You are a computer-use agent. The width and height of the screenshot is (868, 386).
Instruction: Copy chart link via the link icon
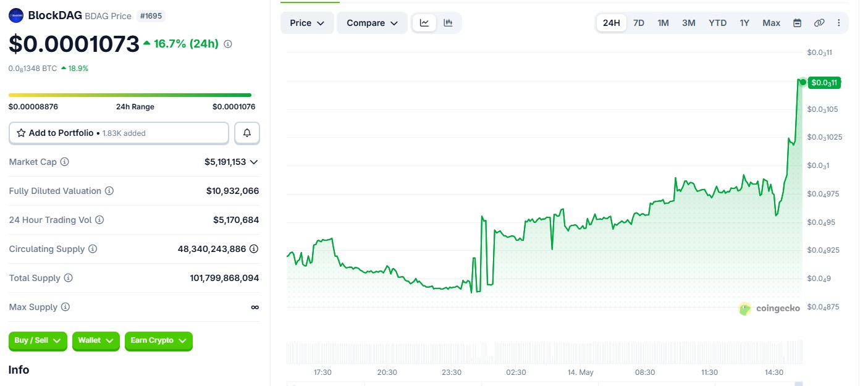coord(819,23)
